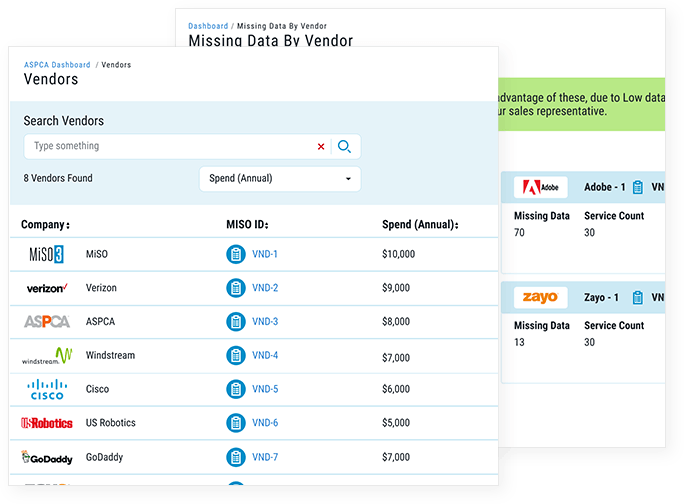Sort by Spend (Annual) column header
The height and width of the screenshot is (504, 684).
[421, 224]
